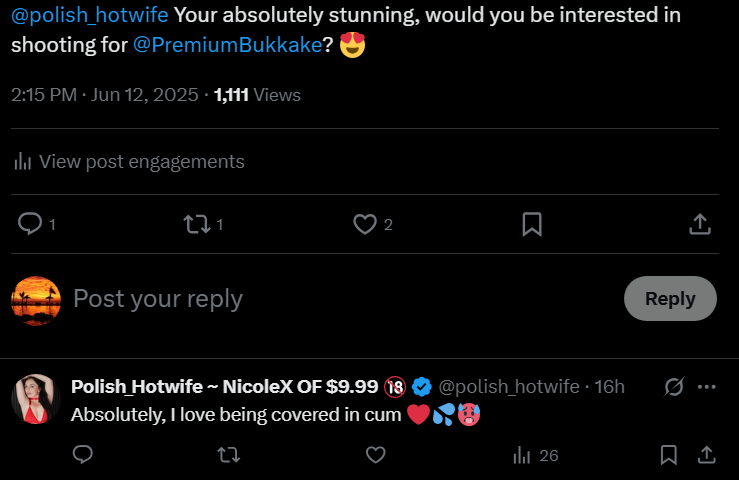739x480 pixels.
Task: Repost the main post
Action: tap(197, 224)
